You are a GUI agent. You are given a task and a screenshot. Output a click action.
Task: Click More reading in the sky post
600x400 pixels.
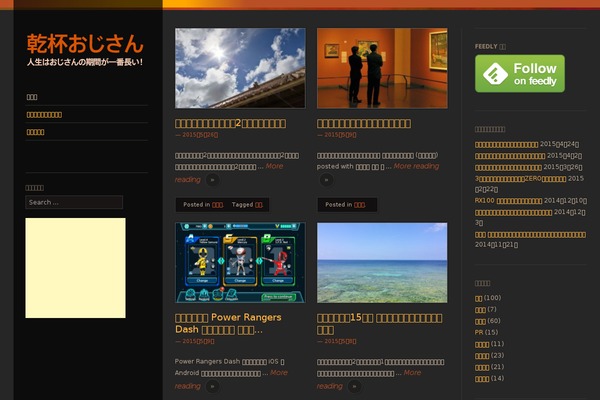274,166
